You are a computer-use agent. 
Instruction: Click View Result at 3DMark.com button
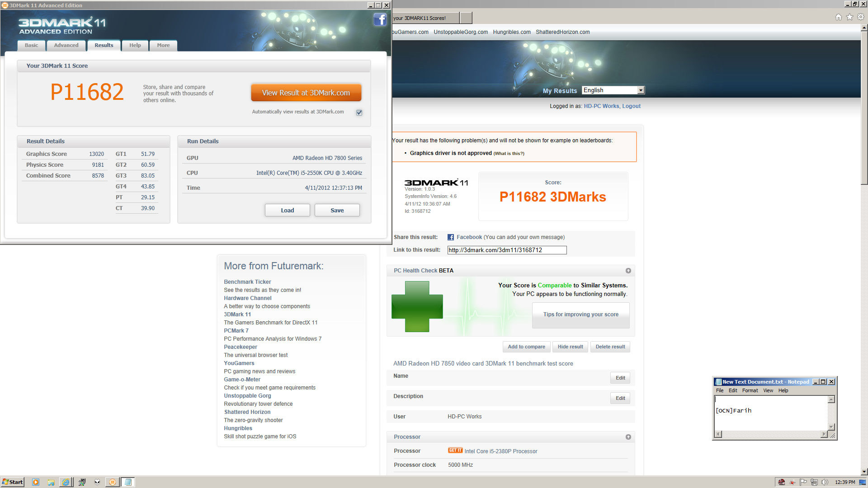306,93
